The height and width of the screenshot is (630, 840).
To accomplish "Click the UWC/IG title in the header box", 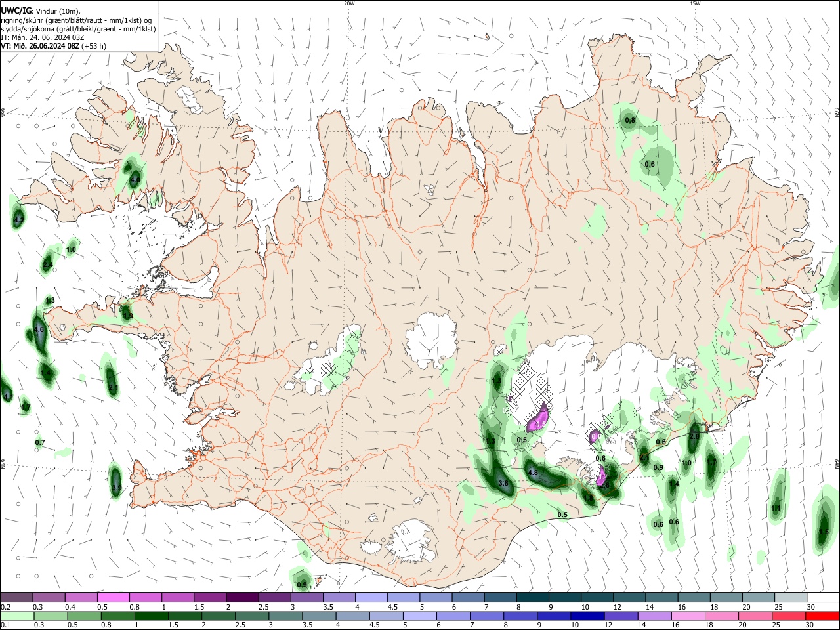I will 16,10.
